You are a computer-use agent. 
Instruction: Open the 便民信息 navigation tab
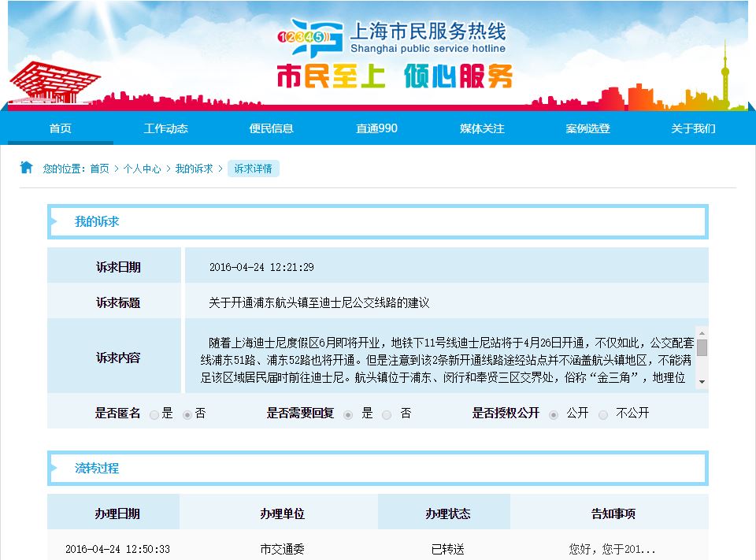(272, 128)
